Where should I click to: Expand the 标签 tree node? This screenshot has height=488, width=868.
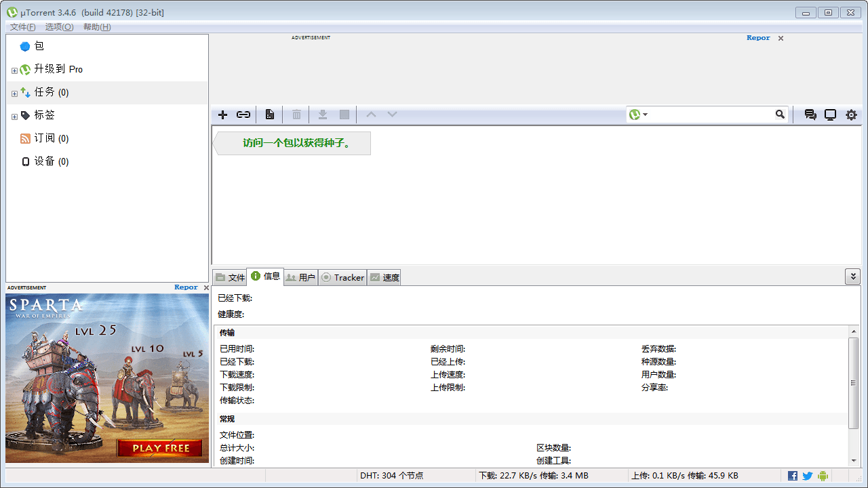(14, 117)
